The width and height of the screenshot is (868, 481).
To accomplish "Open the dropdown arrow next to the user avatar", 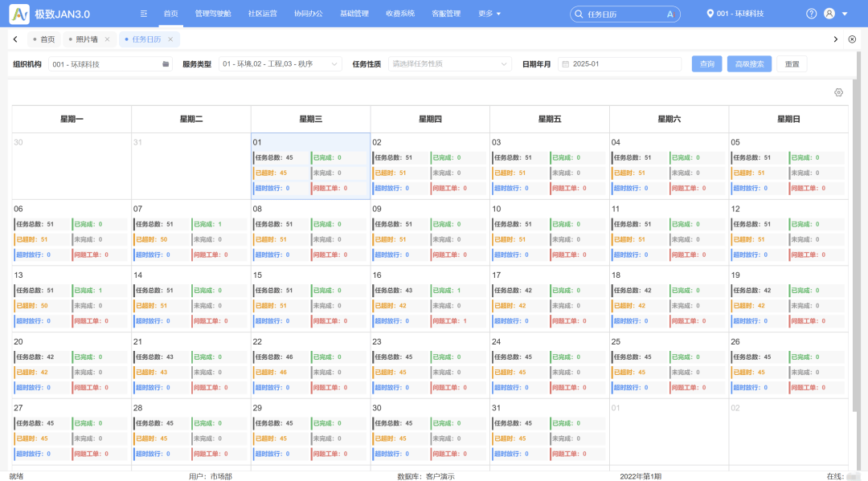I will pos(845,13).
